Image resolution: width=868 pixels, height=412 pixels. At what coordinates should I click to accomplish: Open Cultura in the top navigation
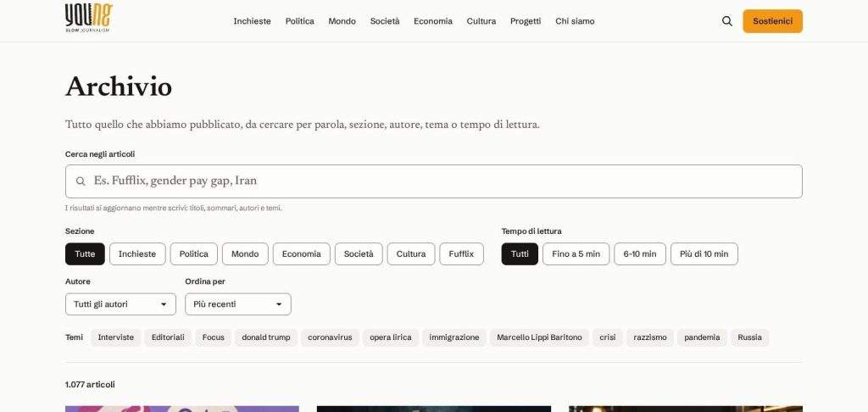(x=481, y=21)
